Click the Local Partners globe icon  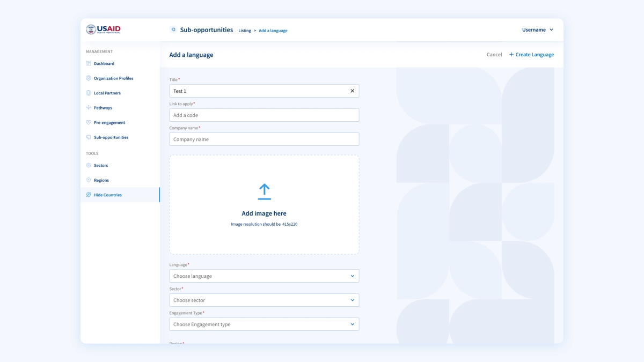tap(89, 93)
